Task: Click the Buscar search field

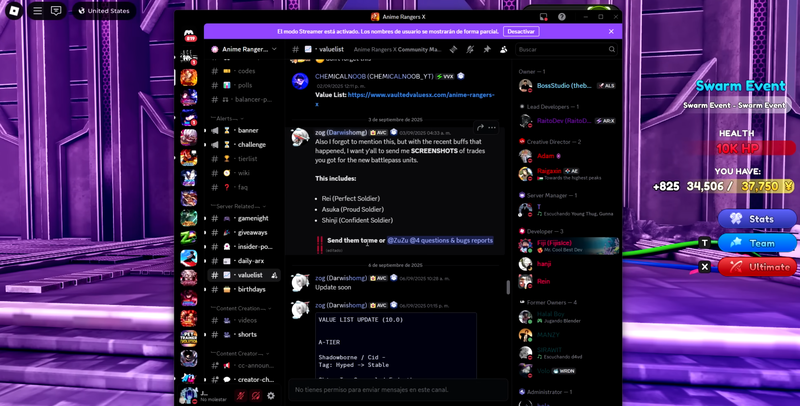Action: (x=566, y=49)
